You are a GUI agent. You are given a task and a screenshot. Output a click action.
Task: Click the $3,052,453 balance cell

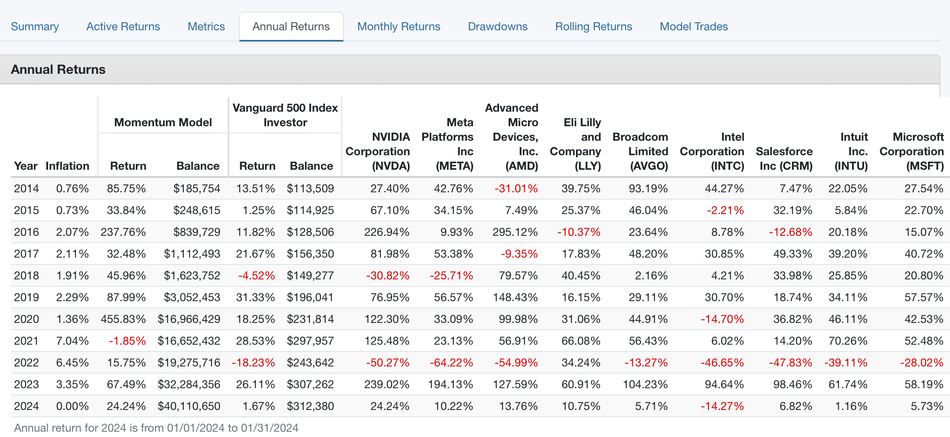[191, 298]
